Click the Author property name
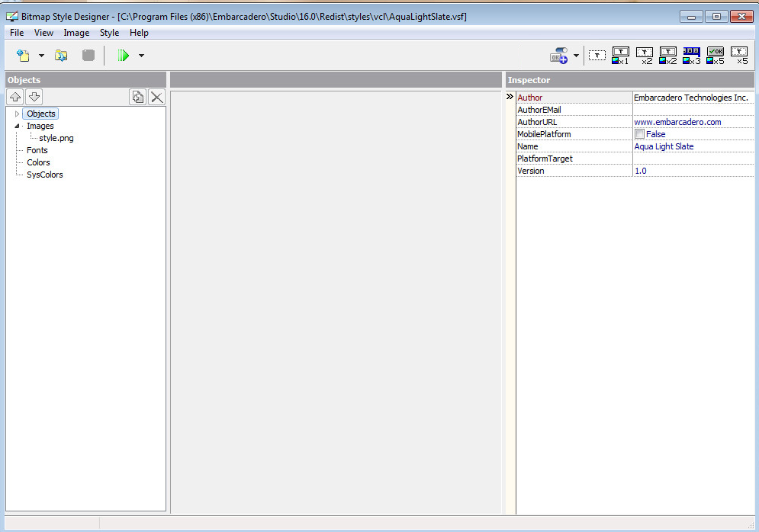Viewport: 759px width, 532px height. pyautogui.click(x=529, y=98)
